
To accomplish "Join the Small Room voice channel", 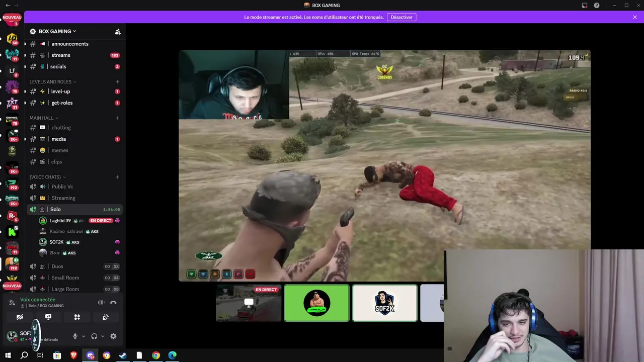I will click(74, 278).
